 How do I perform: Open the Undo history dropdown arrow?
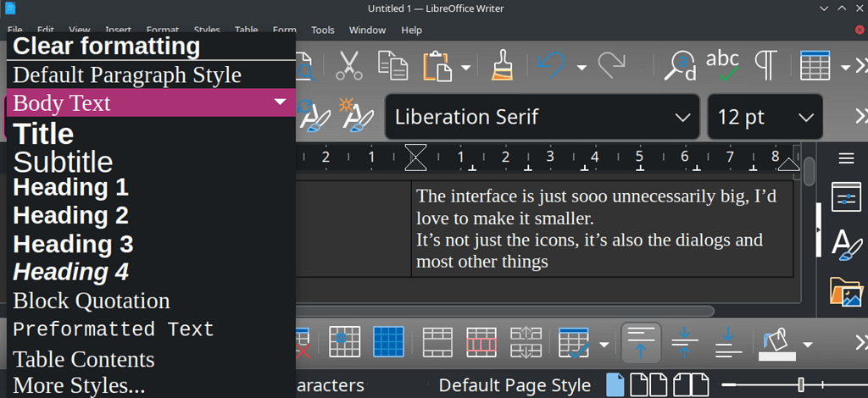[x=581, y=68]
